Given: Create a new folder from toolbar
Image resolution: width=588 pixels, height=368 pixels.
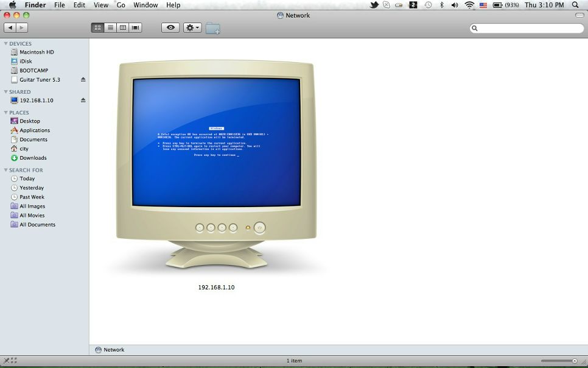Looking at the screenshot, I should [x=212, y=28].
